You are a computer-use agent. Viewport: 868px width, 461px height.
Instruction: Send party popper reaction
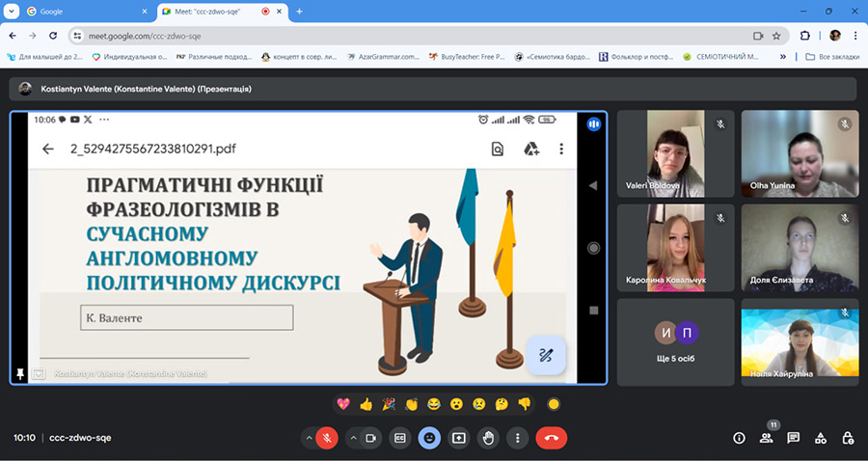[389, 404]
